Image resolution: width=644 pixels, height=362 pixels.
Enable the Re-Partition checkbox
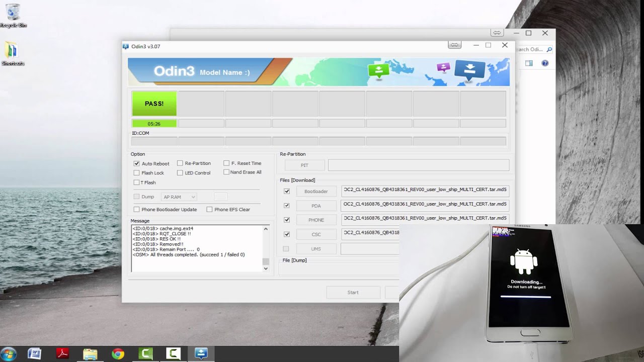(180, 163)
